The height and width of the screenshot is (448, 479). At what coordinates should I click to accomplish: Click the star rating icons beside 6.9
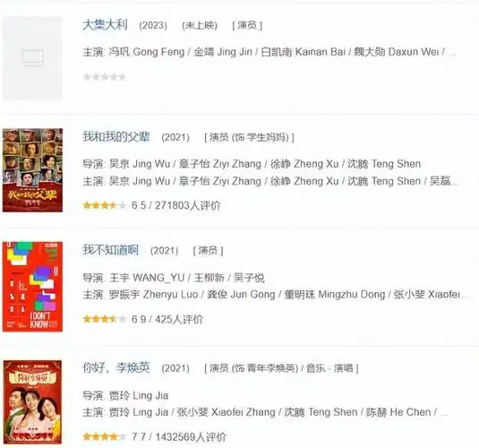[x=105, y=319]
